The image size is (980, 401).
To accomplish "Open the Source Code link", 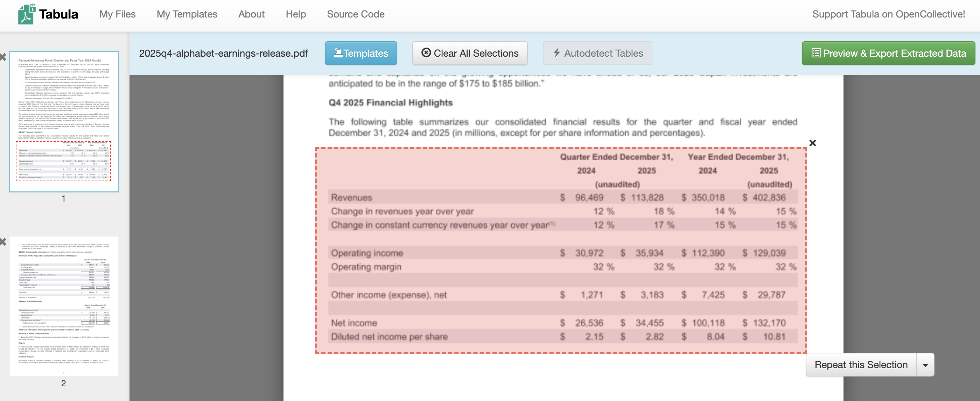I will tap(356, 14).
